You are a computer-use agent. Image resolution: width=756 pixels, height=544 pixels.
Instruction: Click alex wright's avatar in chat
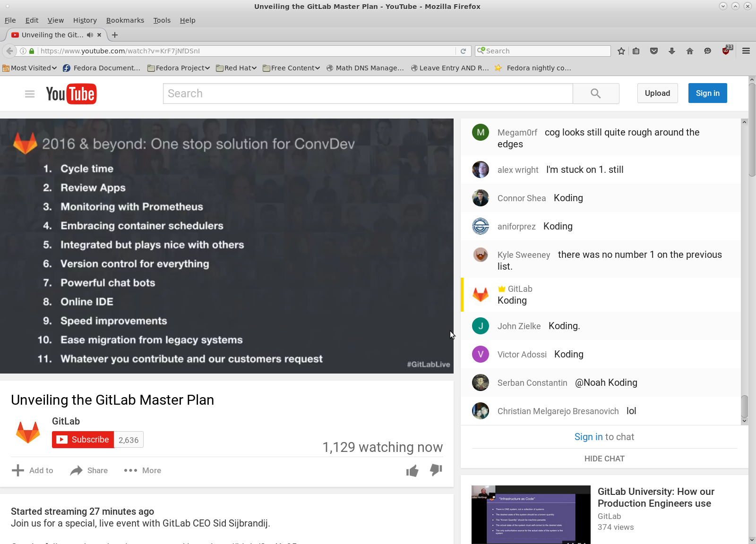click(481, 170)
